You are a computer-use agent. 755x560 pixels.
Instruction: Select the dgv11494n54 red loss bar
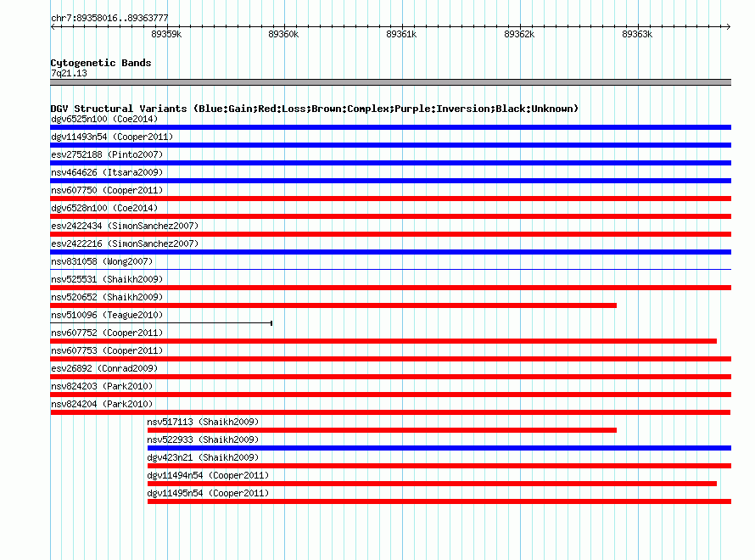[432, 484]
